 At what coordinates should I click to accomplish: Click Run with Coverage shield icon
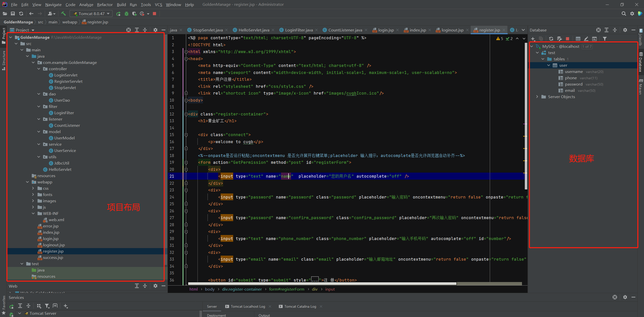pyautogui.click(x=134, y=14)
